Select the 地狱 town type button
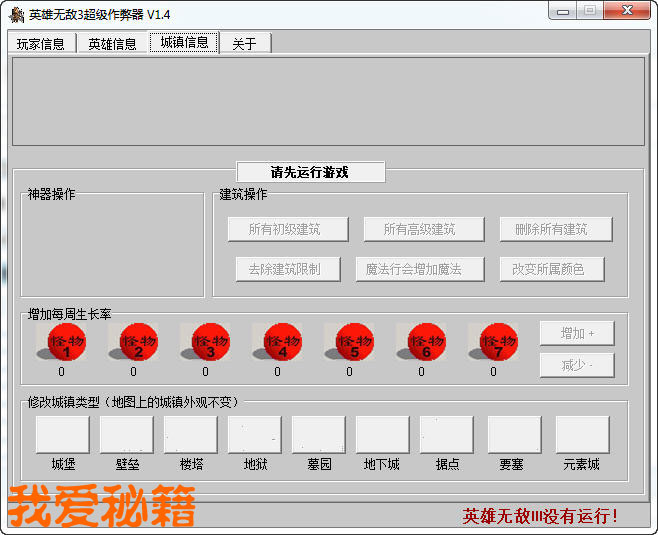658x535 pixels. click(255, 435)
